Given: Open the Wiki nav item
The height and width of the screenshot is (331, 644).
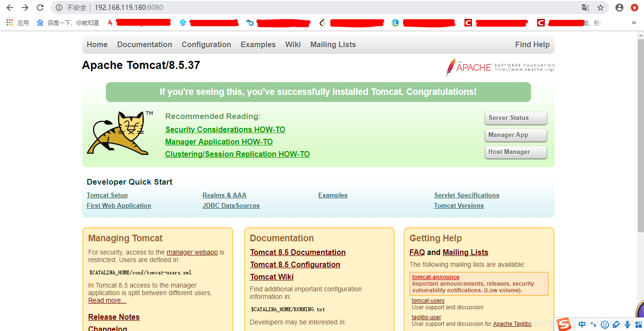Looking at the screenshot, I should [x=293, y=44].
